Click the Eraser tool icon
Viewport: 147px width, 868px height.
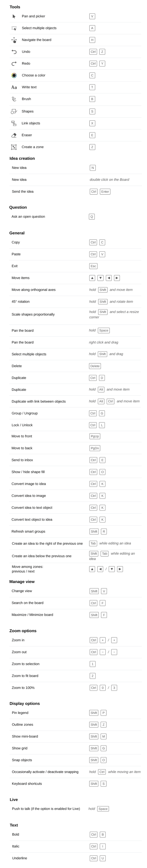pyautogui.click(x=14, y=135)
